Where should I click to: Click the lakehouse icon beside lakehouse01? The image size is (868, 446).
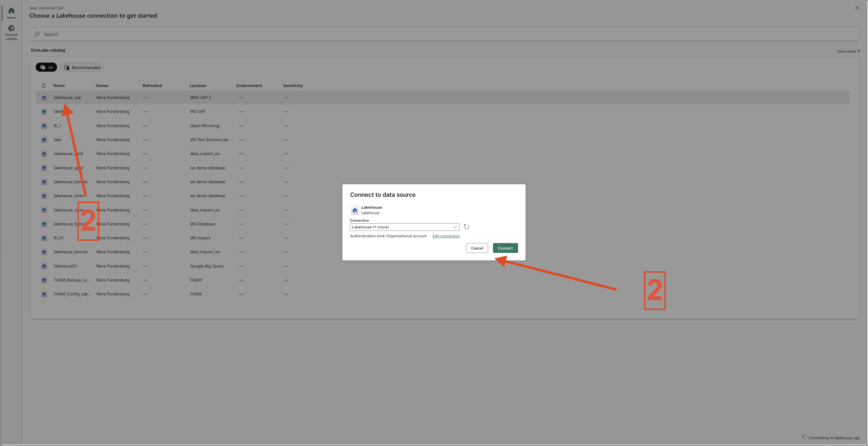pos(44,266)
